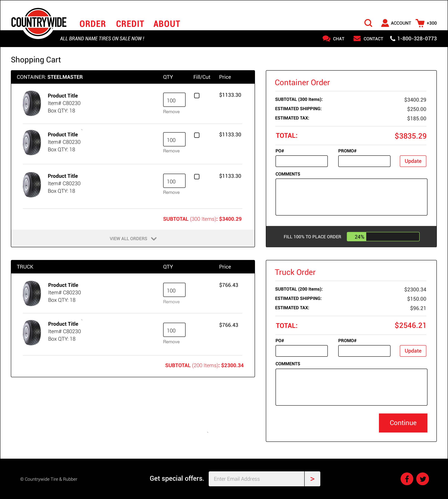Click the phone number 1-800-328-0773
Screen dimensions: 448x499
click(x=417, y=39)
